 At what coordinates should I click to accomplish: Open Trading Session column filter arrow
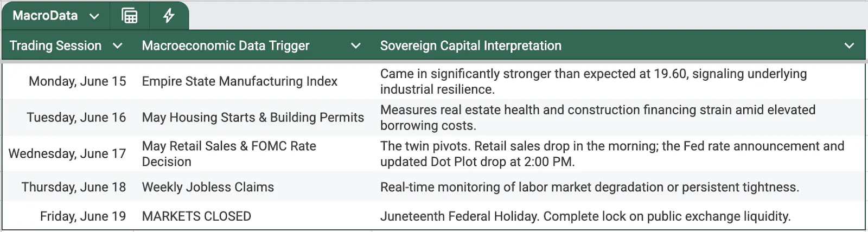[117, 46]
